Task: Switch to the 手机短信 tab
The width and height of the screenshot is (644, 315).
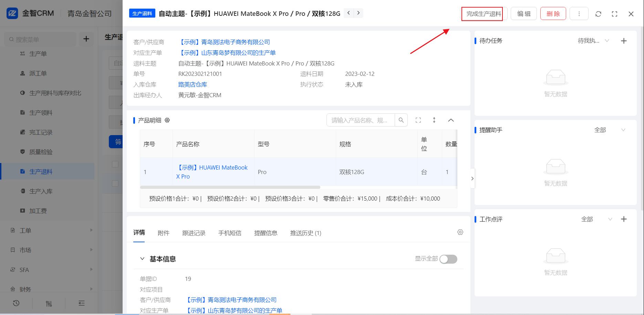Action: (x=230, y=233)
